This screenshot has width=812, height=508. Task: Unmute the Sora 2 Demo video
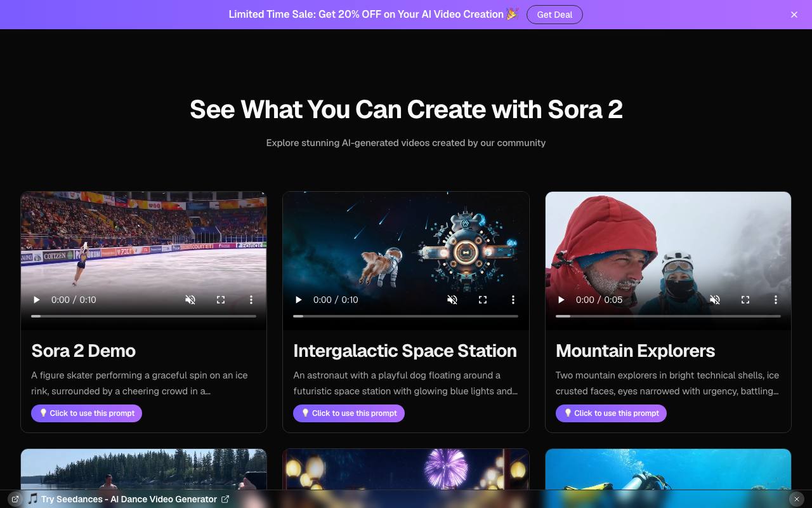point(190,300)
